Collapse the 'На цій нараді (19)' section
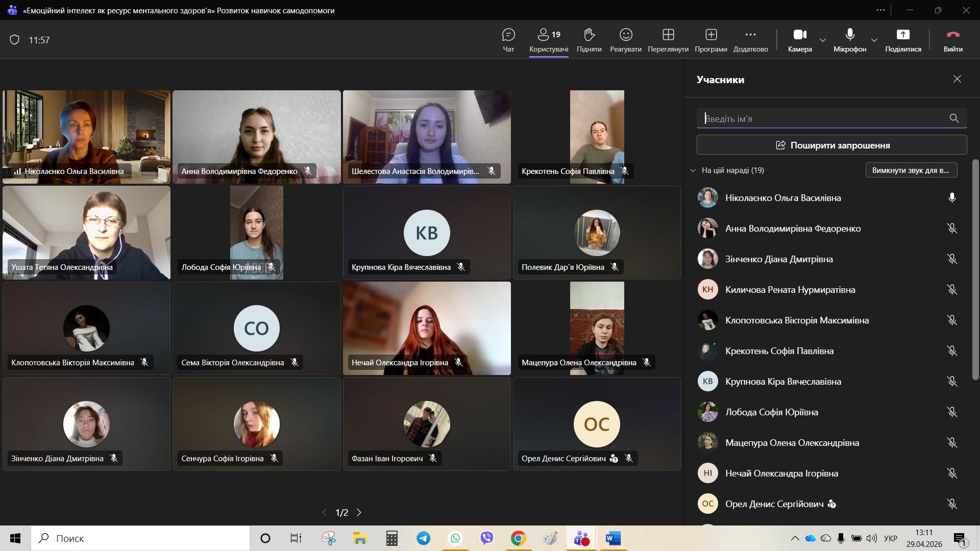Viewport: 980px width, 551px height. [x=693, y=170]
